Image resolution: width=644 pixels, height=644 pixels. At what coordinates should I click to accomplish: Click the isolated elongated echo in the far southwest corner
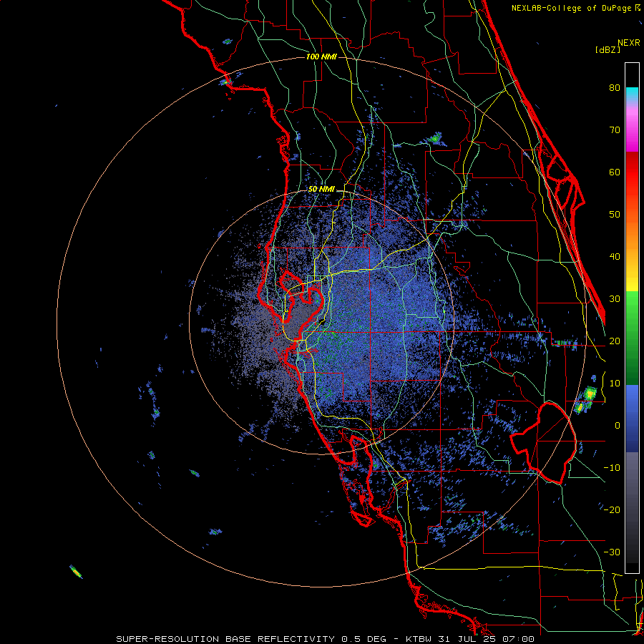click(76, 572)
